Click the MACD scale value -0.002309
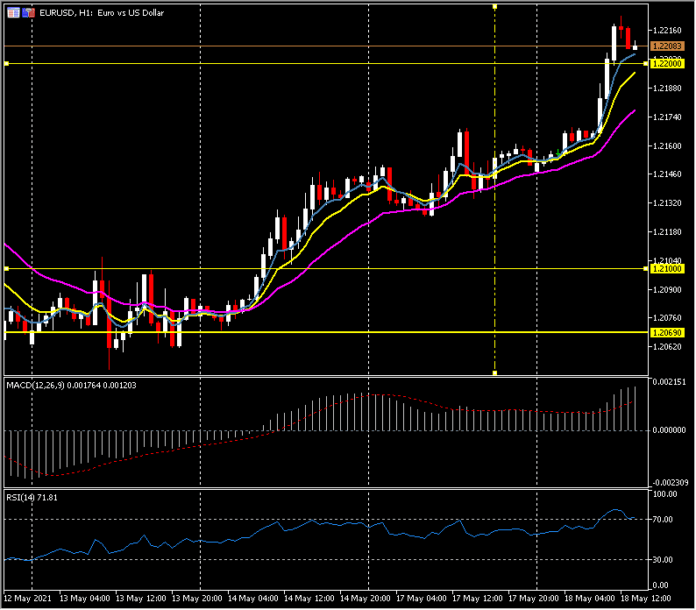 point(669,483)
